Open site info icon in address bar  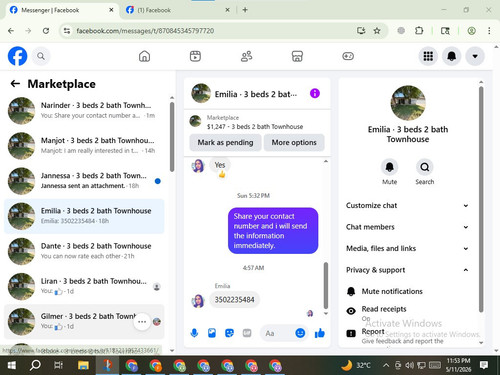67,31
